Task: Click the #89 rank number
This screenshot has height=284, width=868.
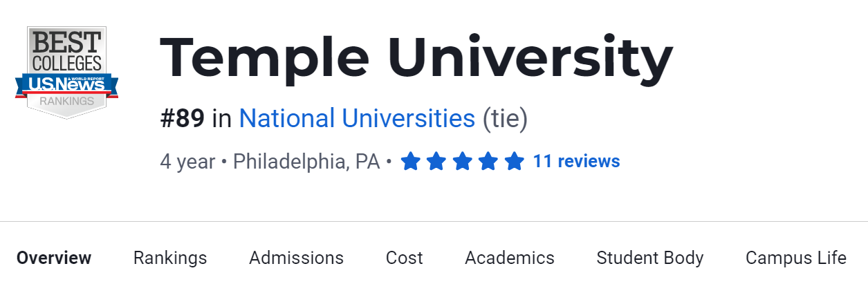Action: click(183, 119)
